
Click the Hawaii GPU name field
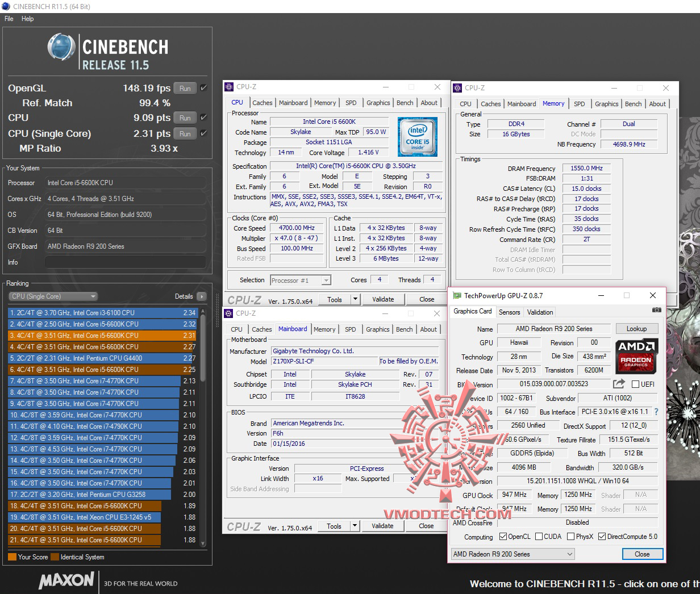coord(519,342)
